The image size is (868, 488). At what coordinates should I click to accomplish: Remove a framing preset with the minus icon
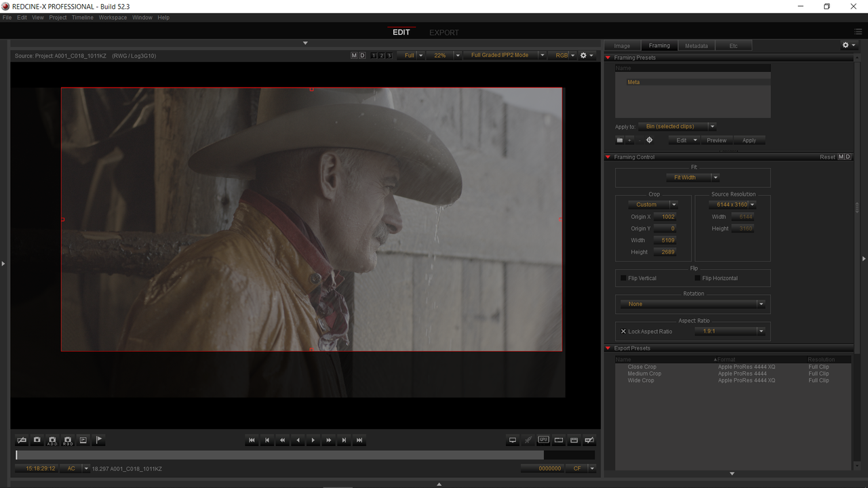pyautogui.click(x=639, y=140)
